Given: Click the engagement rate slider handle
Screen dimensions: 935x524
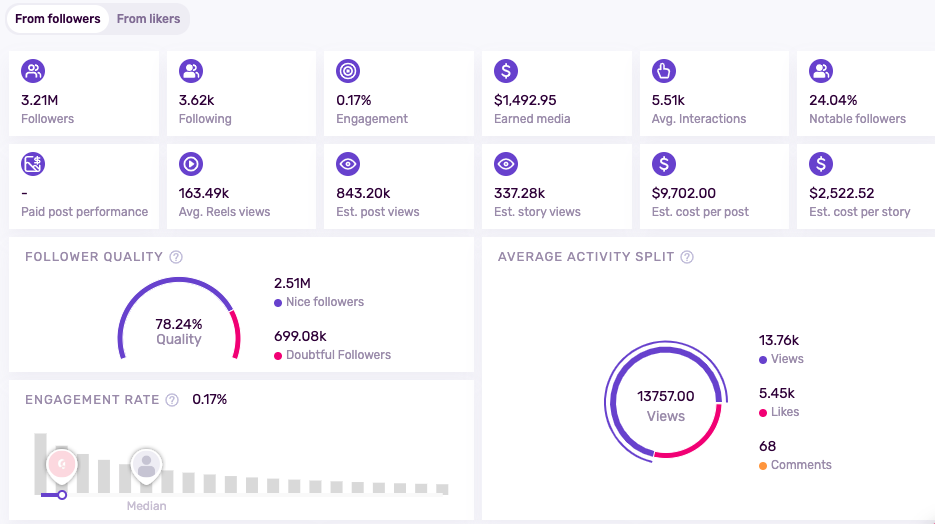Looking at the screenshot, I should click(x=62, y=494).
